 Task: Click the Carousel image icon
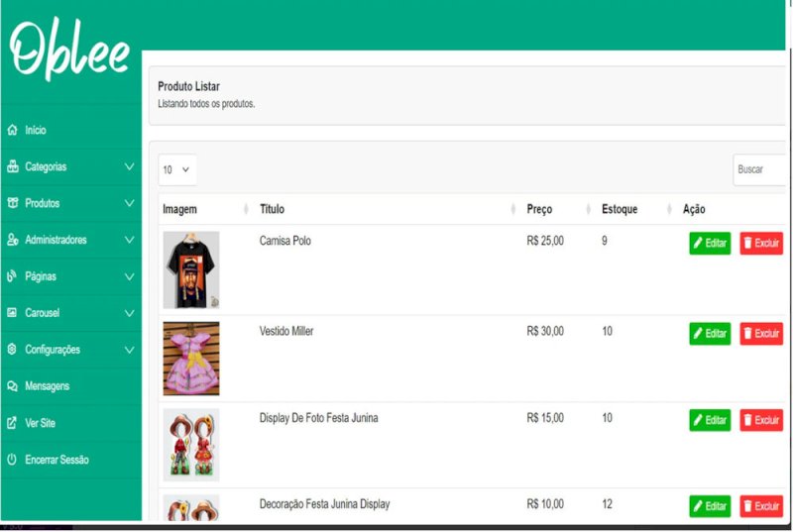pos(12,313)
